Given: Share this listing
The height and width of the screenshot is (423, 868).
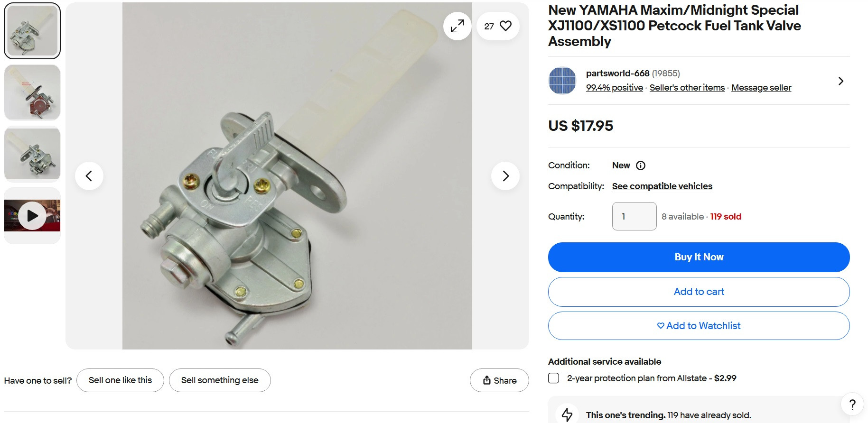Looking at the screenshot, I should pos(499,380).
